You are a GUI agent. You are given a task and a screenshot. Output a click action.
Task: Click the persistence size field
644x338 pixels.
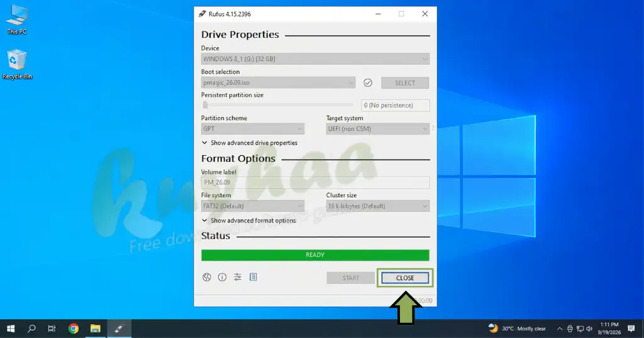(x=395, y=106)
